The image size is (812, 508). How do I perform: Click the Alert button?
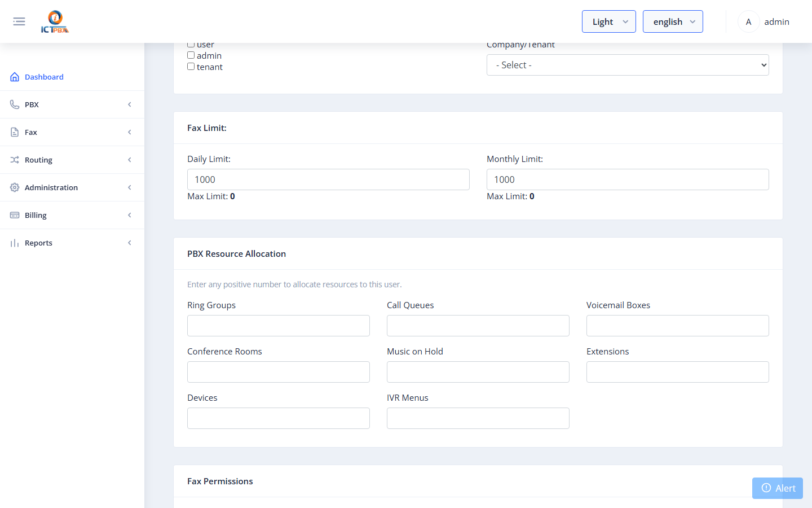[778, 488]
